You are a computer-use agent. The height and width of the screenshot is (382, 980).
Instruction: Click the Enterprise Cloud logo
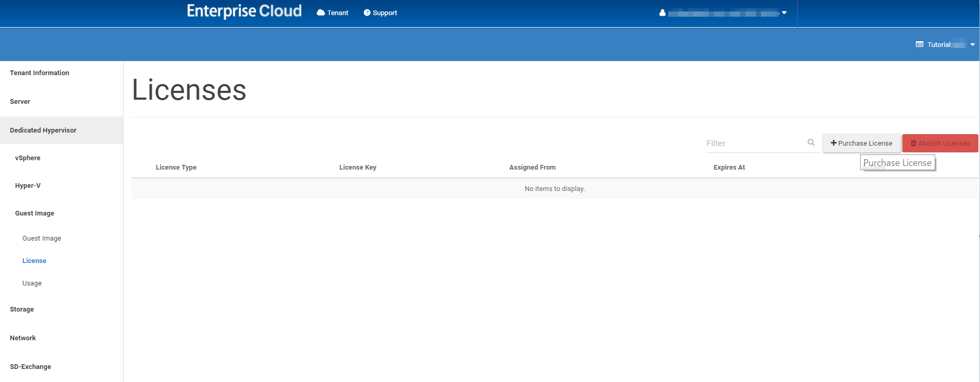[244, 11]
